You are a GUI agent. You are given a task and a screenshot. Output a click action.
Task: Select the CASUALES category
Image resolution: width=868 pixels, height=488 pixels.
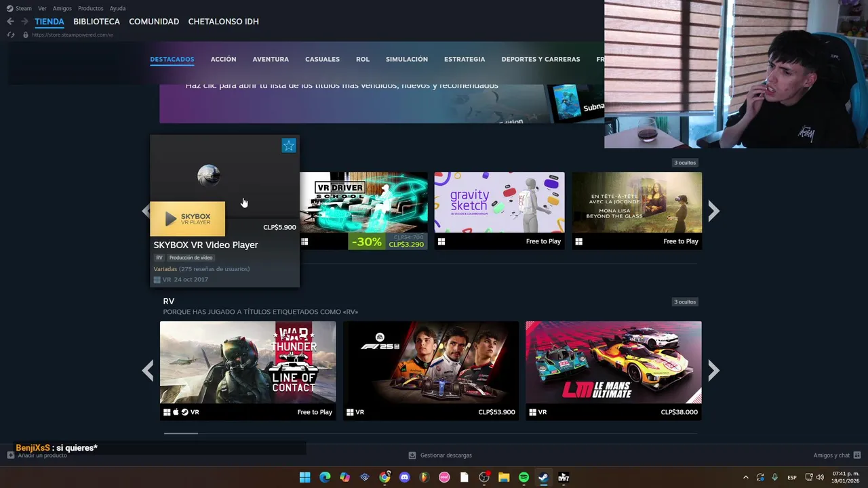322,59
